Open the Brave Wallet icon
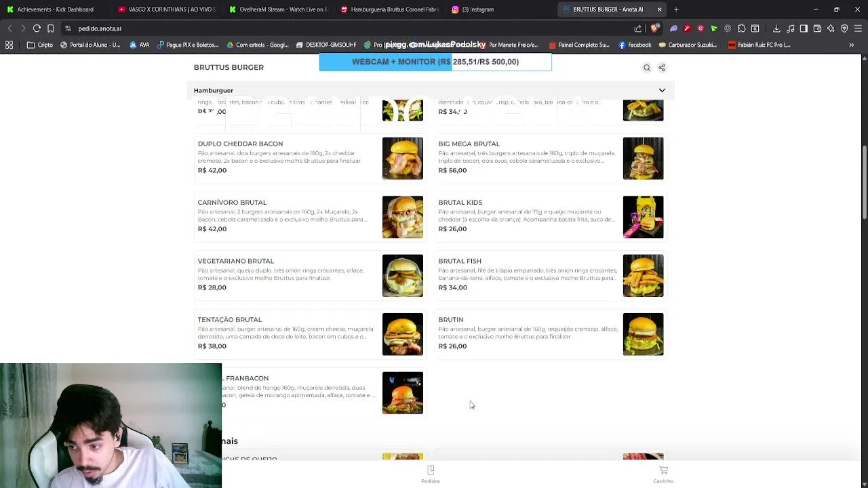This screenshot has height=488, width=868. [817, 28]
